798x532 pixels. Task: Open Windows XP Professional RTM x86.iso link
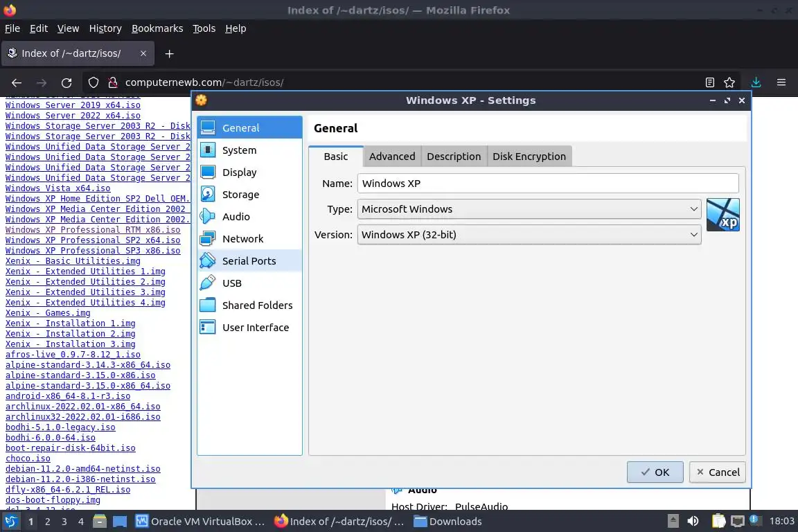point(93,229)
